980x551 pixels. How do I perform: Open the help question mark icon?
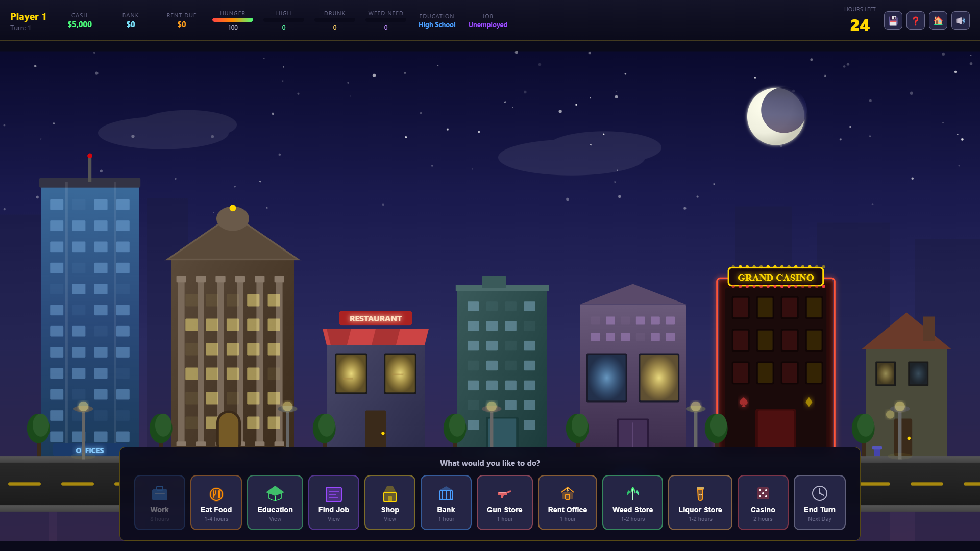915,21
